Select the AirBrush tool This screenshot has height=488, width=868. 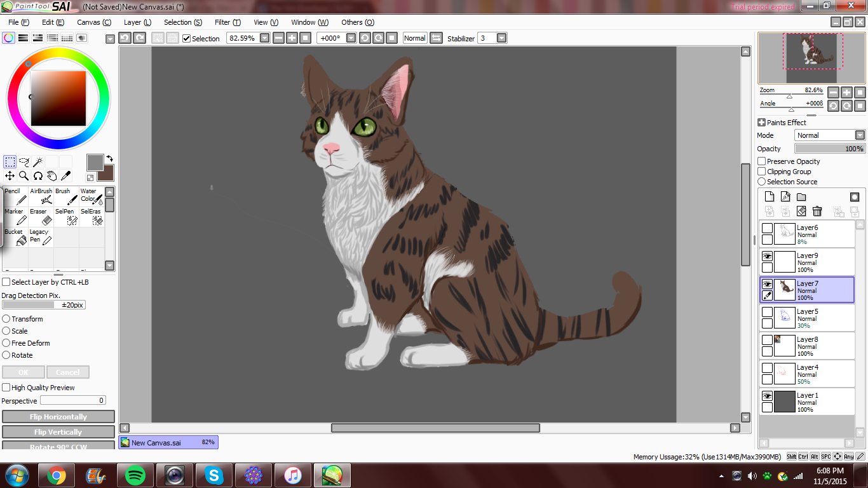(x=41, y=196)
